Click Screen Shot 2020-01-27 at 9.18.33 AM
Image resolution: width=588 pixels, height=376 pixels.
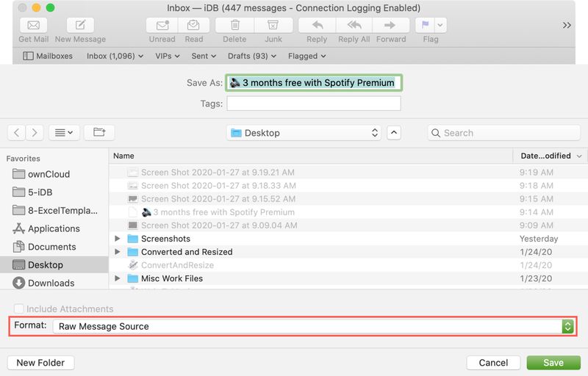click(348, 185)
